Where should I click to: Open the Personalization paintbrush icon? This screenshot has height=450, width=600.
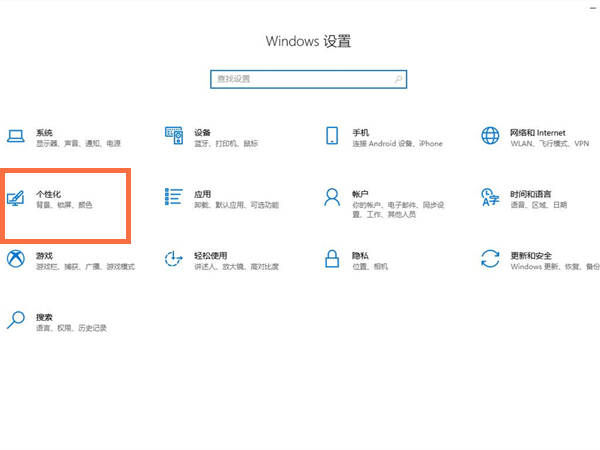click(16, 198)
